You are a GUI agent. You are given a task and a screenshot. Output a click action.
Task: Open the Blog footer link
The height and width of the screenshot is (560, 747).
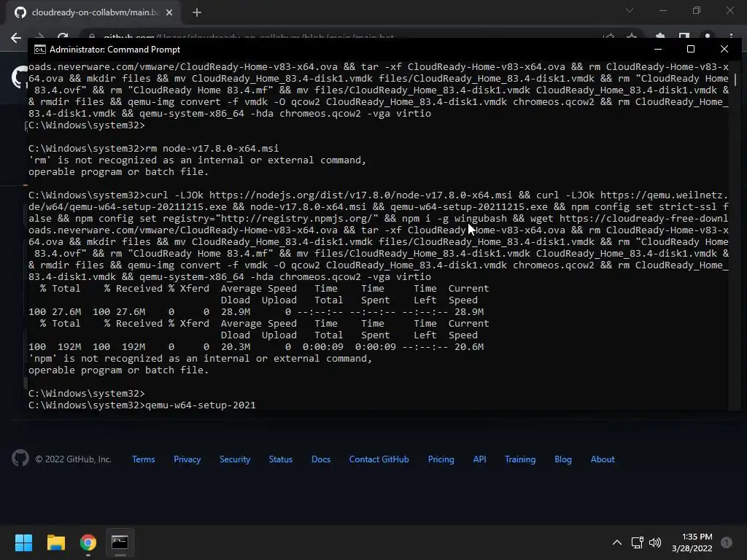coord(563,459)
